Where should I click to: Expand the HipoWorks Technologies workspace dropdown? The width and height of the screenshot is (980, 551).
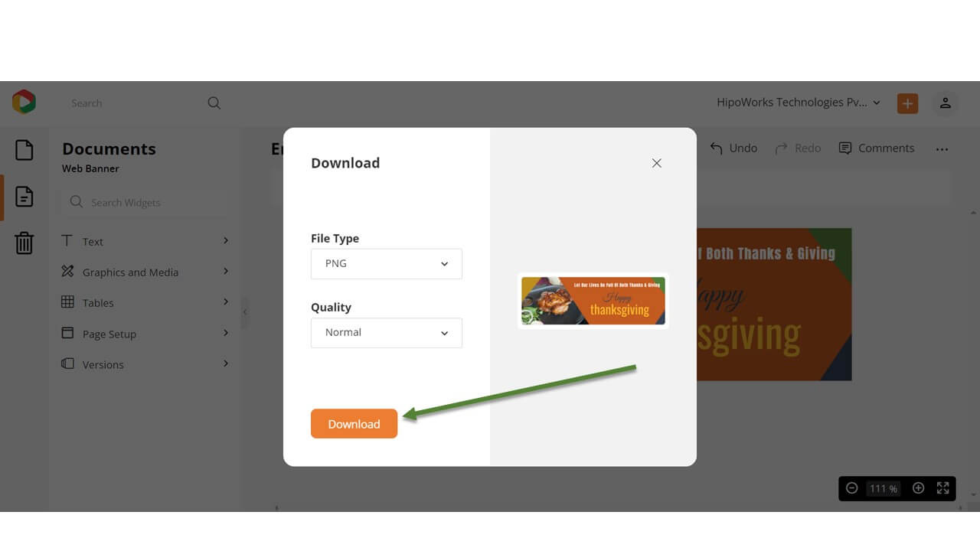tap(799, 102)
